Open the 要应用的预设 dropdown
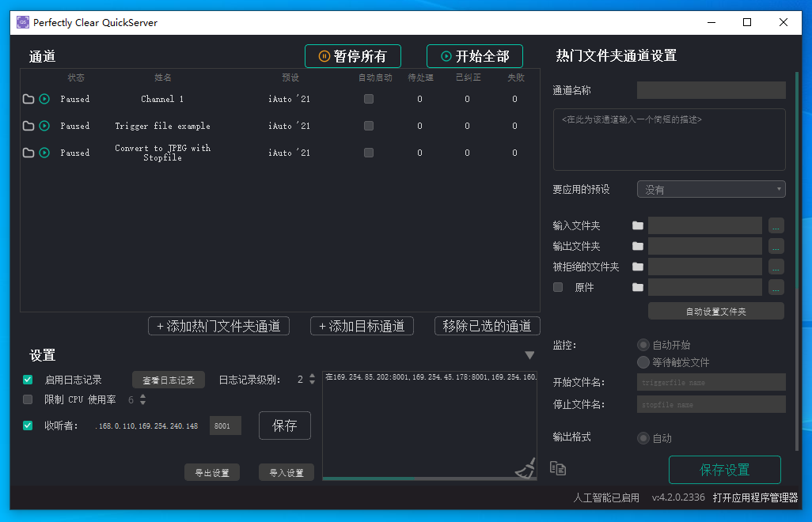This screenshot has width=812, height=522. 711,189
